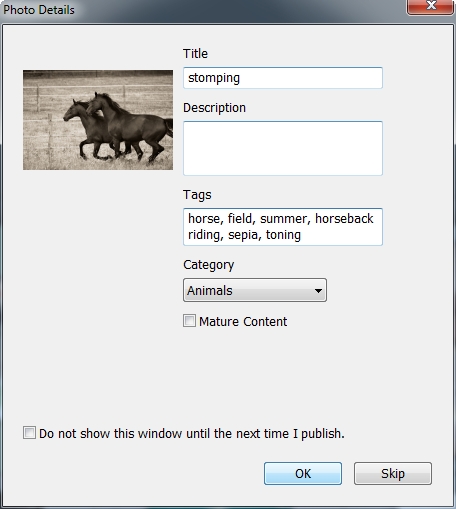456x509 pixels.
Task: Select the 'Animals' text in Category box
Action: pos(210,291)
